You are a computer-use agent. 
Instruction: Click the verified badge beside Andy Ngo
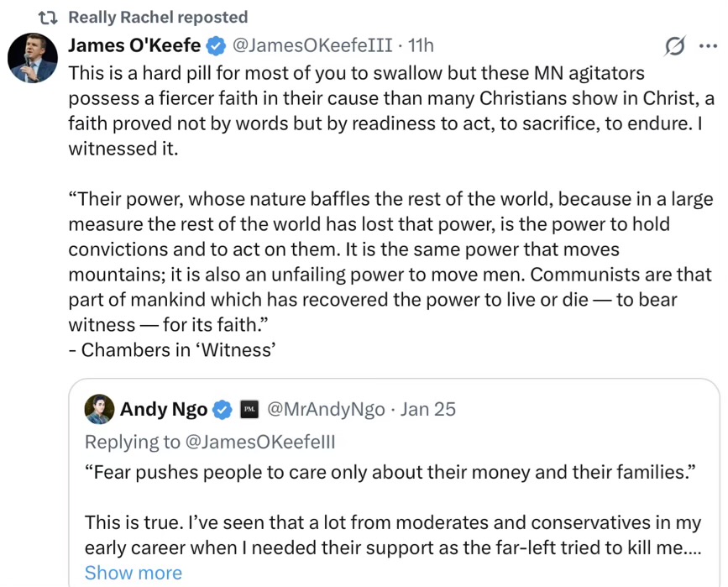[x=223, y=410]
